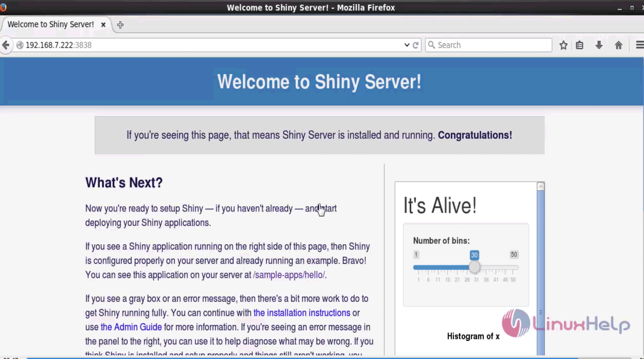Open Firefox hamburger menu

pos(639,45)
